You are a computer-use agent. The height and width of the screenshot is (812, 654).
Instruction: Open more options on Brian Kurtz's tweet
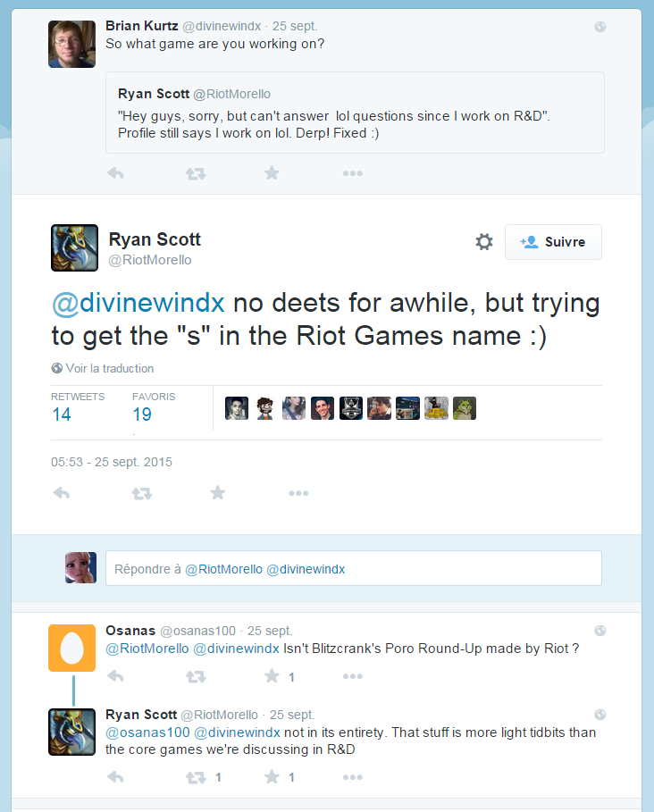coord(352,173)
